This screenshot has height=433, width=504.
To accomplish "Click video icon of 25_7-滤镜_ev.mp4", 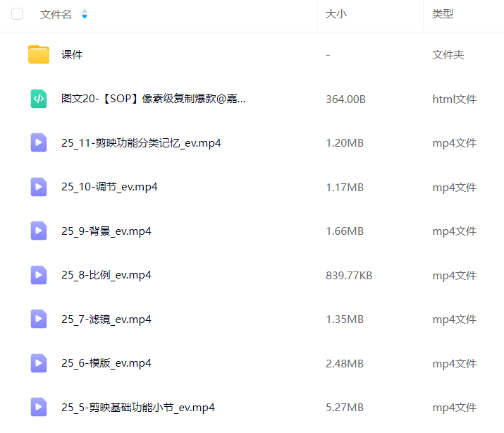I will pyautogui.click(x=39, y=319).
